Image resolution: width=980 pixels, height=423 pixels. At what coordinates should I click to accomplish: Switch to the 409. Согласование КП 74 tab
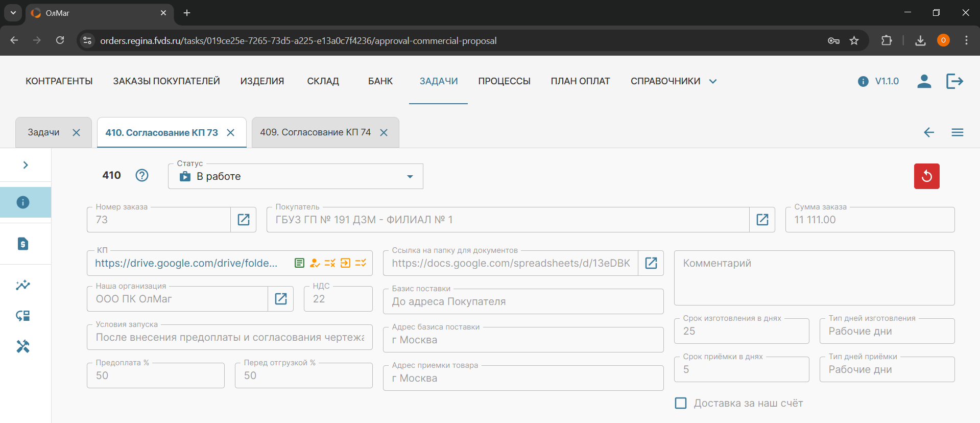click(315, 132)
